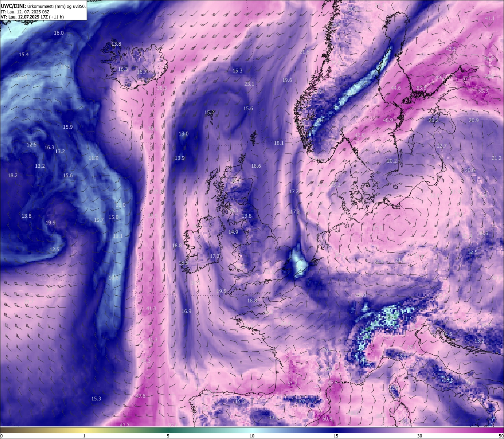Click the 44.6 value over Sweden
The width and height of the screenshot is (504, 439).
396,88
